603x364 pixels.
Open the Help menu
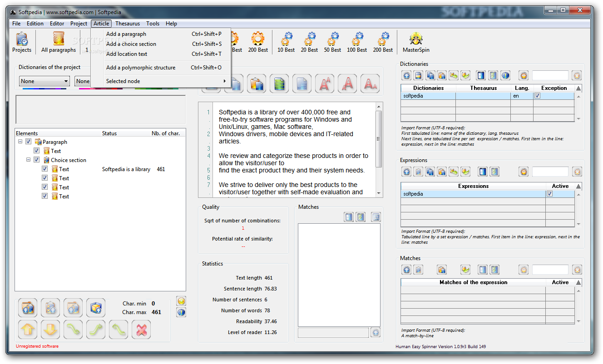tap(171, 24)
